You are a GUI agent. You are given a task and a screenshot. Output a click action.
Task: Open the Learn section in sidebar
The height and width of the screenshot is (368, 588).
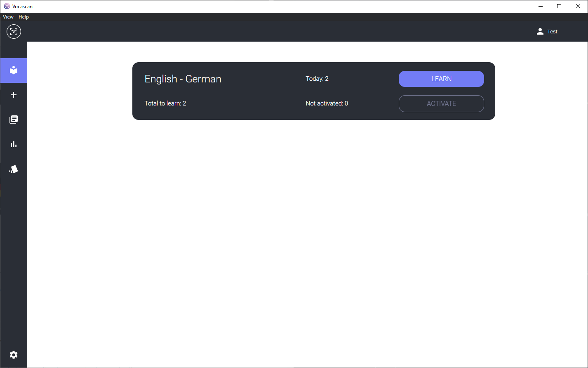(14, 70)
